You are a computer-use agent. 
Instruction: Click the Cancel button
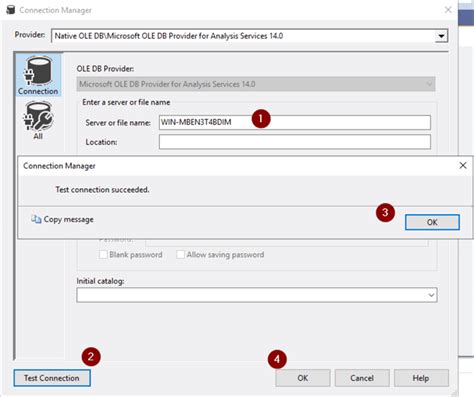[x=362, y=378]
